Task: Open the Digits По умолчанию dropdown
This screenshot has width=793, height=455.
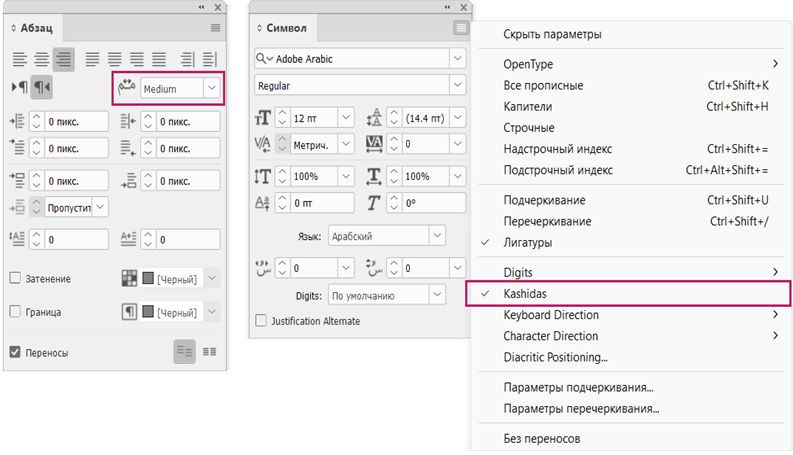Action: pyautogui.click(x=437, y=295)
